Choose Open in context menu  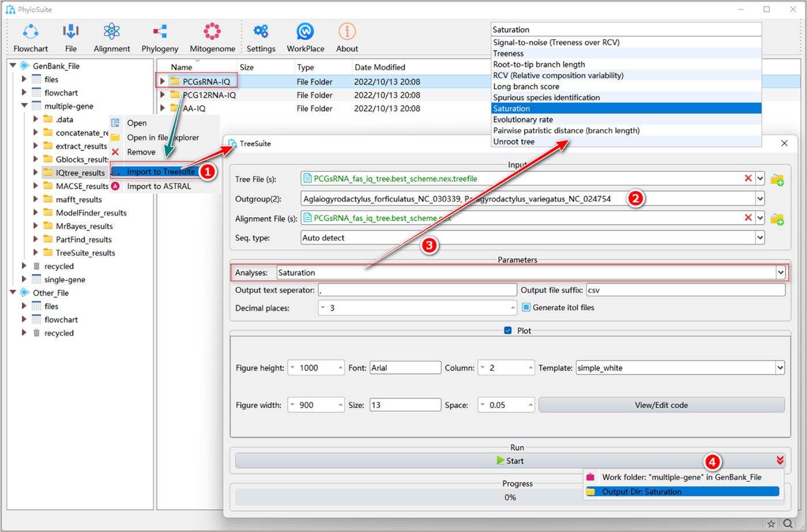pyautogui.click(x=137, y=123)
